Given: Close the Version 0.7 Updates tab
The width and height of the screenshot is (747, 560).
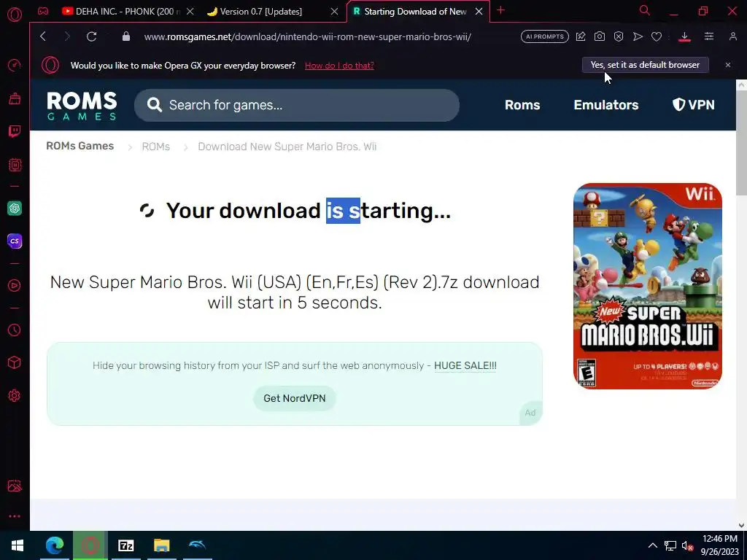Looking at the screenshot, I should [x=334, y=12].
